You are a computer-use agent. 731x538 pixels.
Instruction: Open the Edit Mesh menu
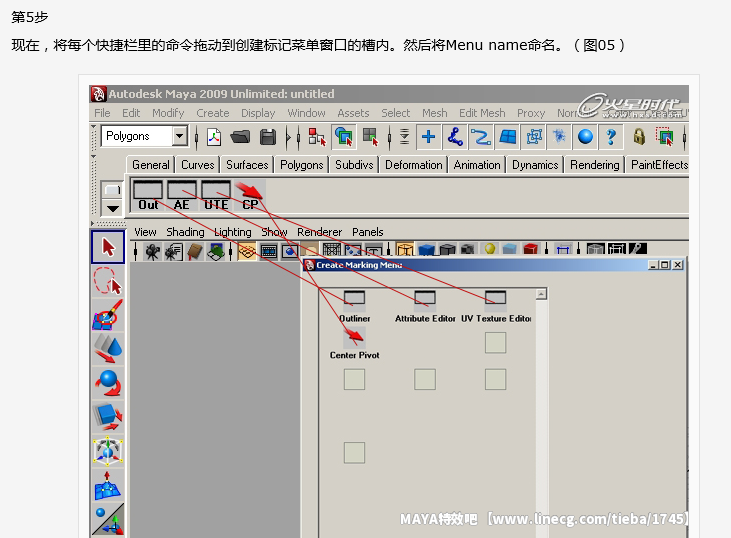point(482,113)
